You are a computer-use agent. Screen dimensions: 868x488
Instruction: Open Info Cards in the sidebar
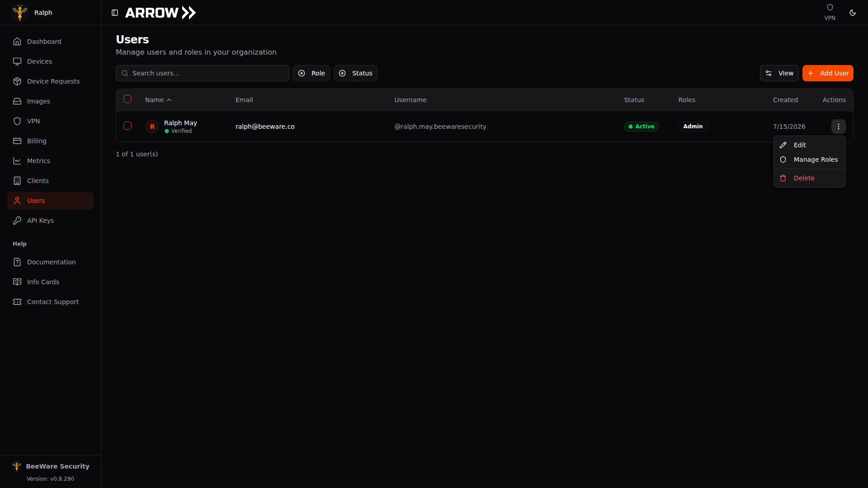pos(50,282)
